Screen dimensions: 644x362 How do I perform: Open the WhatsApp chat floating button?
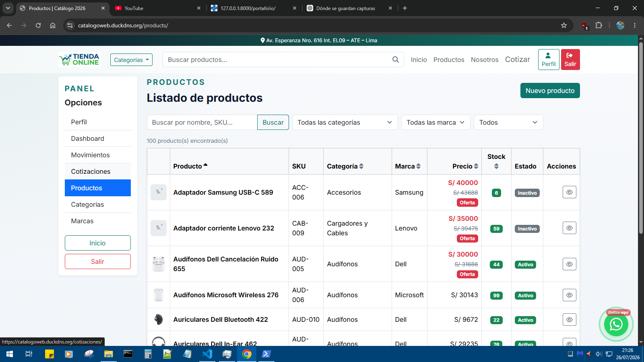[x=616, y=324]
